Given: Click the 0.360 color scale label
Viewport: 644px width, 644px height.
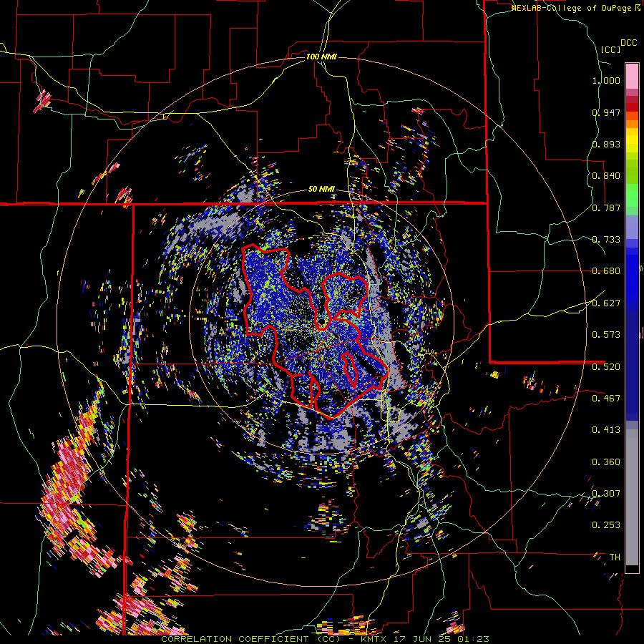Looking at the screenshot, I should 606,462.
